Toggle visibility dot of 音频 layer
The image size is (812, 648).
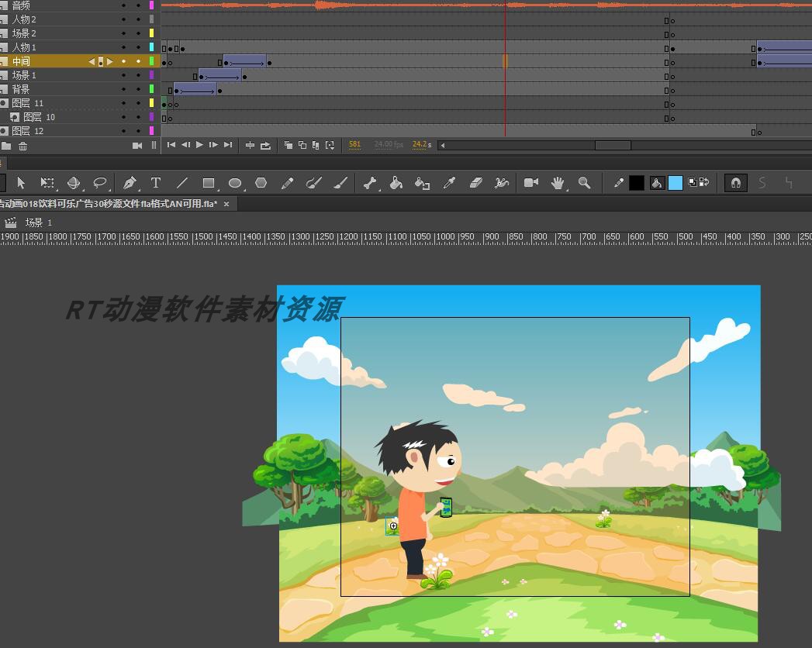(x=124, y=5)
